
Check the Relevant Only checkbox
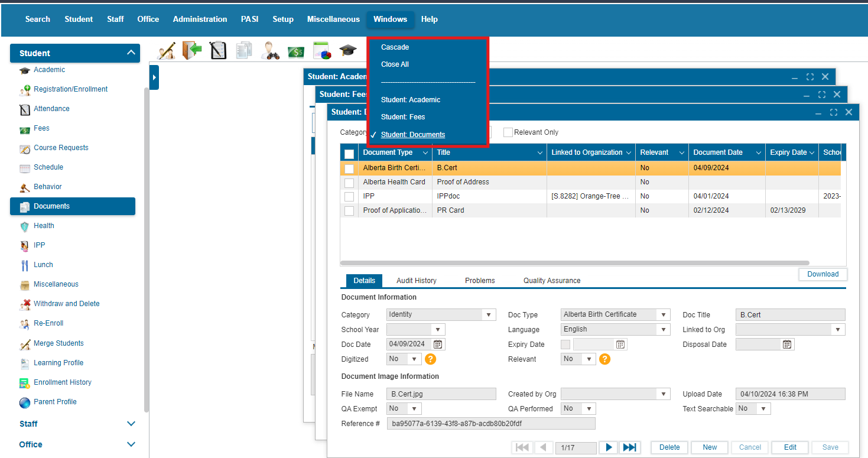tap(508, 132)
